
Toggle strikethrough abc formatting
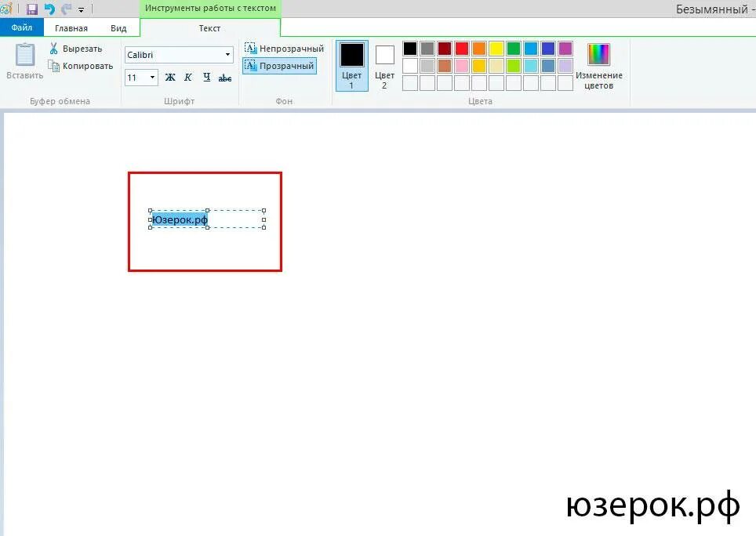click(x=224, y=77)
